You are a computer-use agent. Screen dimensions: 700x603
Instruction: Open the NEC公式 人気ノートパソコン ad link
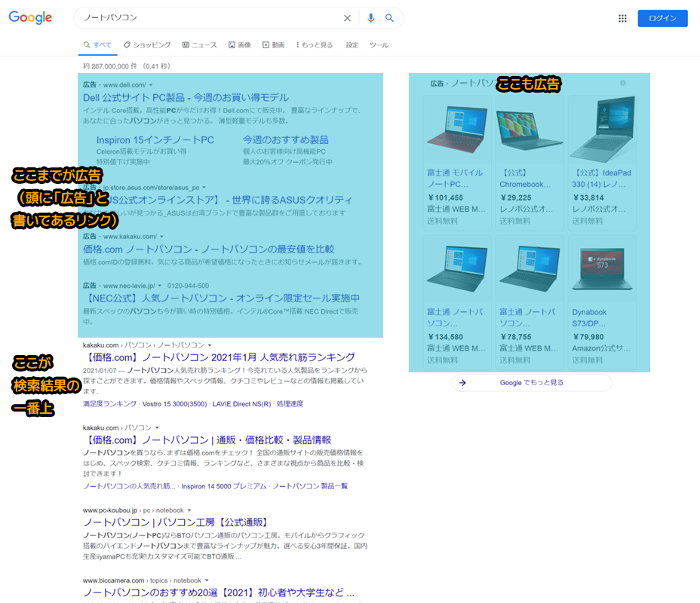[222, 298]
